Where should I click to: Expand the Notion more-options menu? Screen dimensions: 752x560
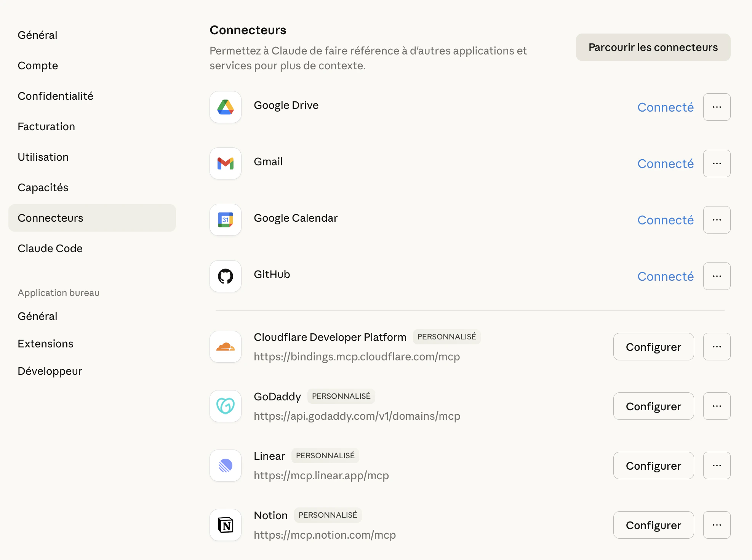point(717,525)
